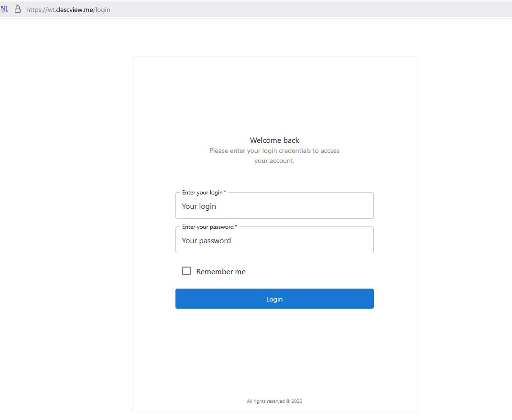Click the "Enter your login" field label
The image size is (512, 420).
(202, 193)
